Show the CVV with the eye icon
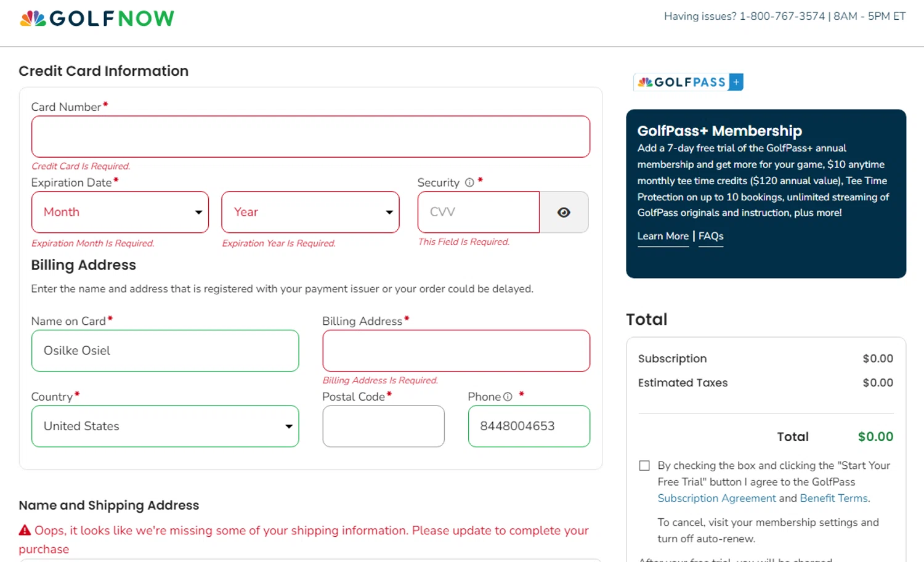 (564, 213)
